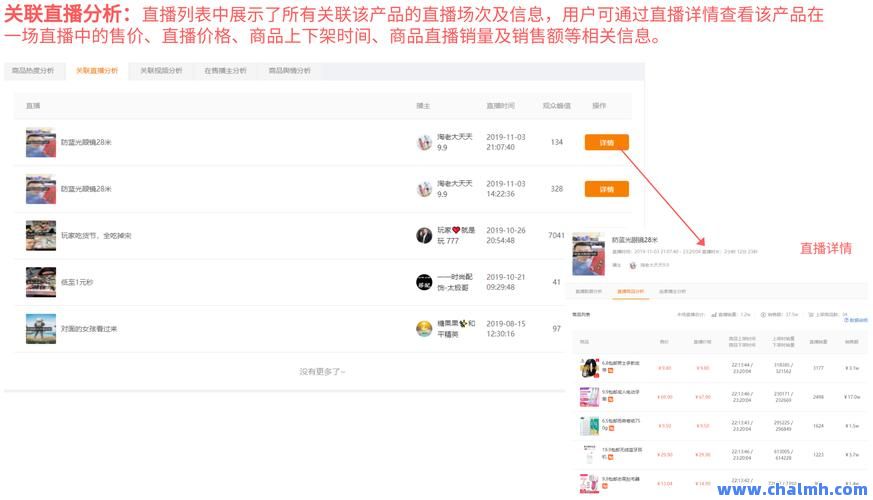Click streamer avatar in the live detail panel
This screenshot has height=500, width=873.
coord(632,266)
